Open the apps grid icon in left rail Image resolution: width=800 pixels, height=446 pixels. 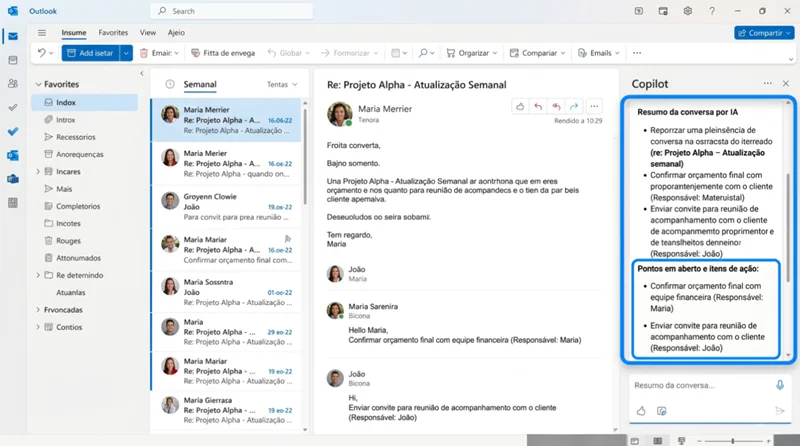tap(13, 203)
